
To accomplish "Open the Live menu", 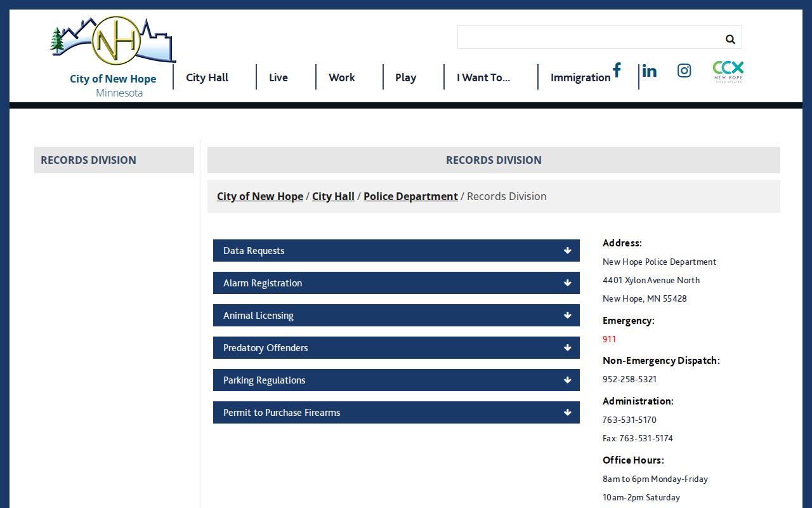I will [x=278, y=77].
